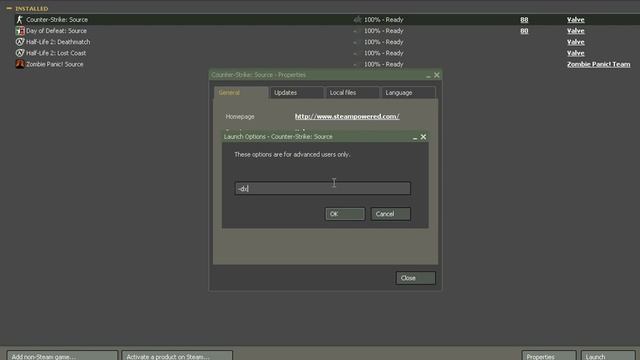Click the Half-Life 2: Deathmatch lambda icon

20,42
